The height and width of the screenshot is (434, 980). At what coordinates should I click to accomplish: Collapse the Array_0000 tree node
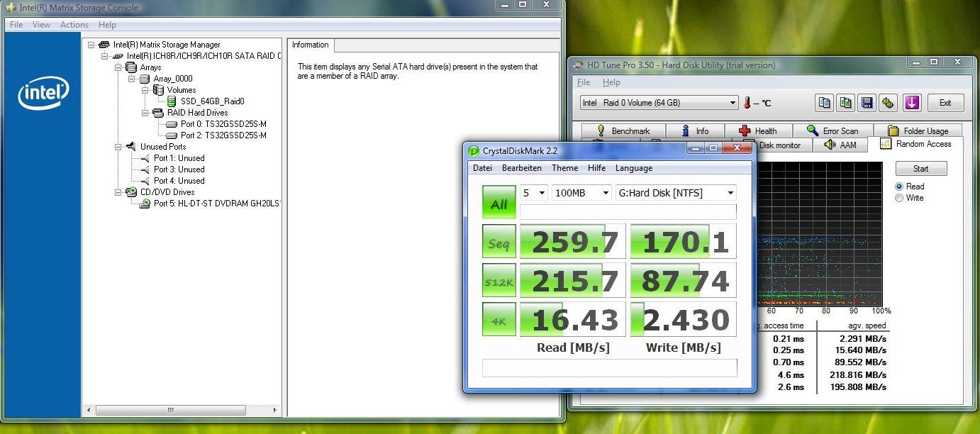click(x=132, y=79)
